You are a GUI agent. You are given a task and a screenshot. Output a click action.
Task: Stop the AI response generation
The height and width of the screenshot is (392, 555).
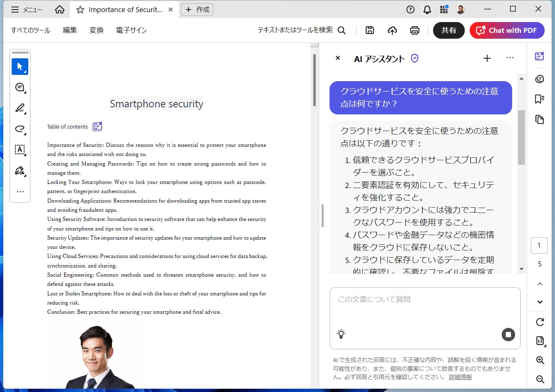coord(508,335)
